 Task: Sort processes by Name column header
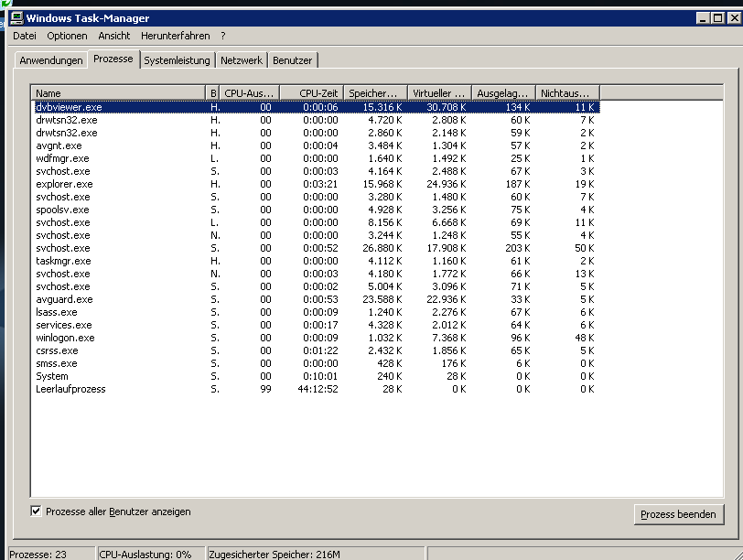119,92
